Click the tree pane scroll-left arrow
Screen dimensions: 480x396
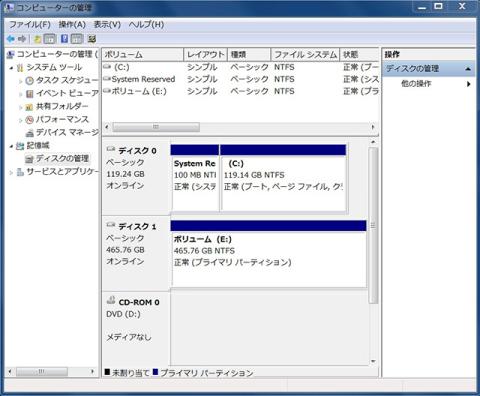tap(10, 371)
